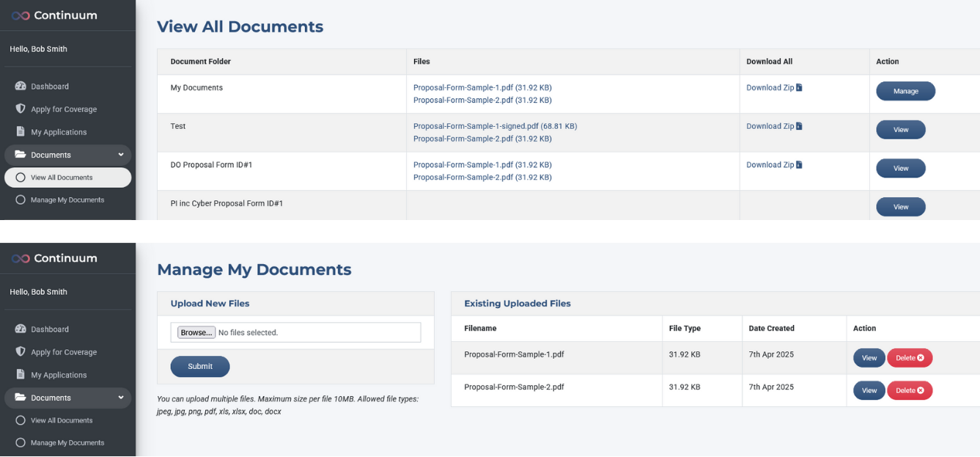The height and width of the screenshot is (457, 980).
Task: Click the 'View All Documents' page heading
Action: point(240,26)
